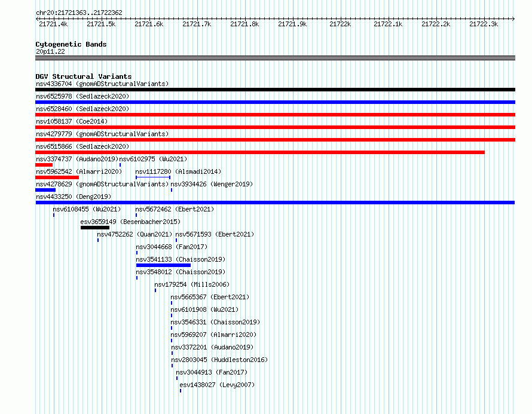Select nsv5665367 (Ebert2021) label
This screenshot has height=414, width=532.
pyautogui.click(x=210, y=297)
